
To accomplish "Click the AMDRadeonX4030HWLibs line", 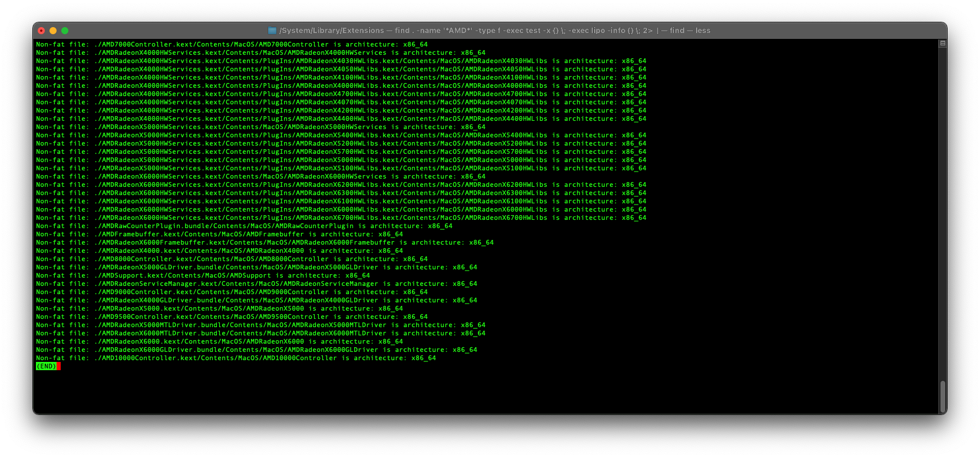I will [341, 61].
